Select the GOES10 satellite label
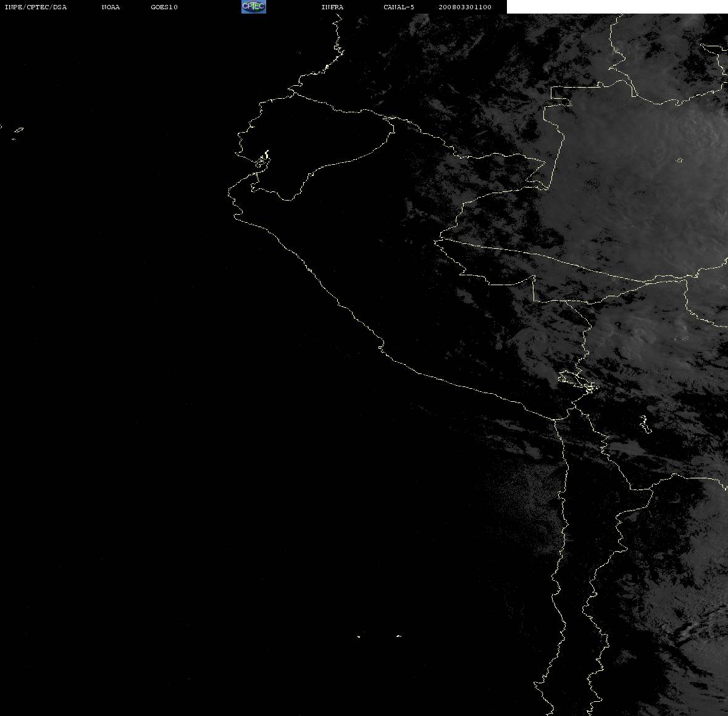This screenshot has width=728, height=716. tap(164, 7)
